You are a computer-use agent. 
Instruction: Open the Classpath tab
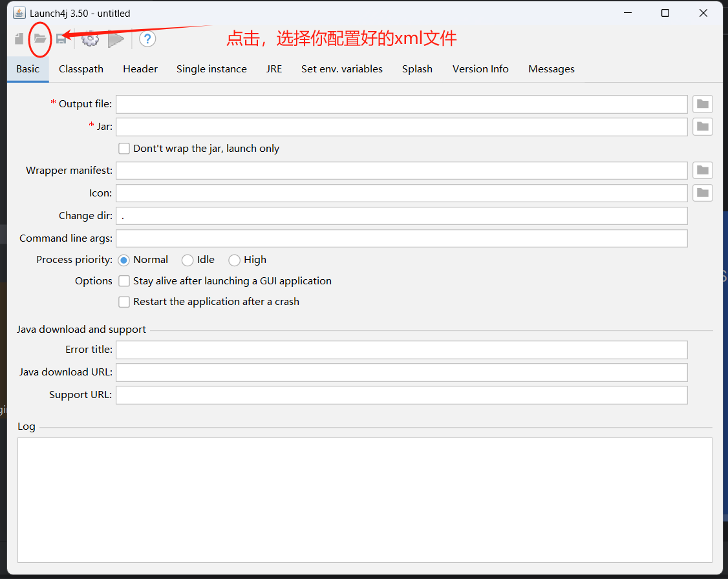point(81,69)
